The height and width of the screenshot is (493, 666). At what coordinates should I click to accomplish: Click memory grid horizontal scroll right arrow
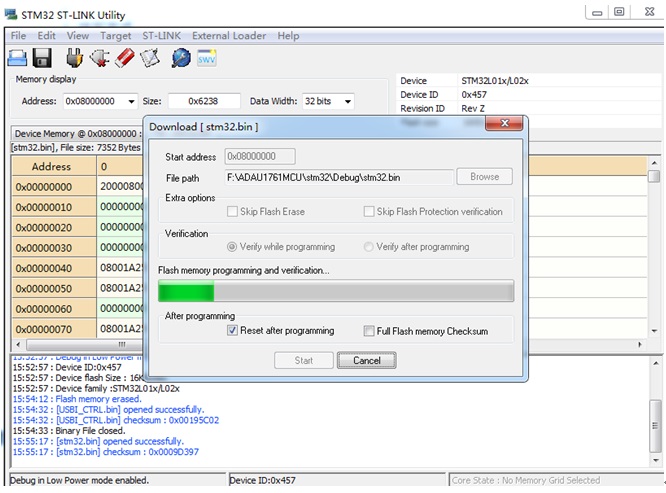(x=640, y=345)
